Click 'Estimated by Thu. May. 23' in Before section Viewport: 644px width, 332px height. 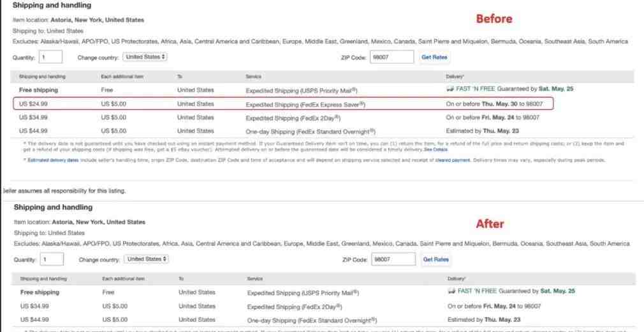tap(483, 131)
